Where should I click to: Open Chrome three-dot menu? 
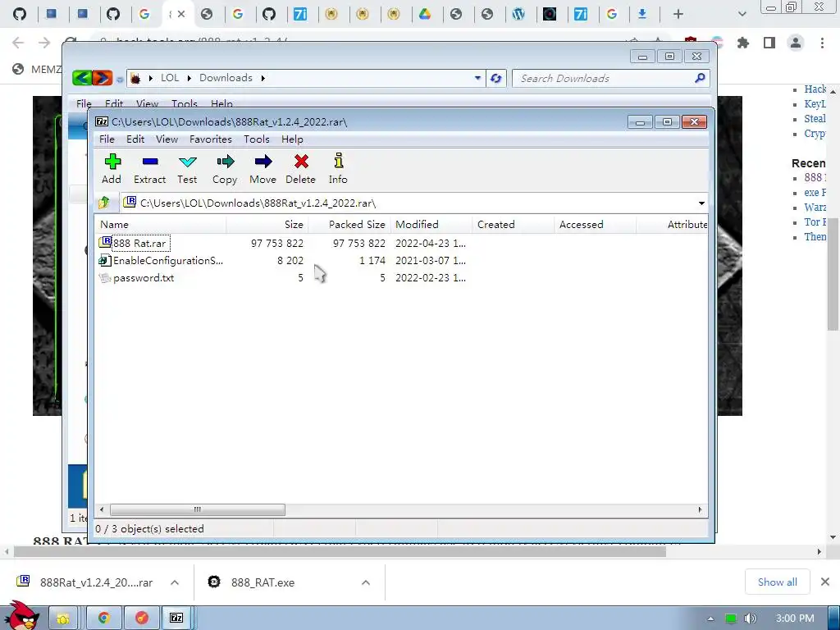pyautogui.click(x=822, y=43)
